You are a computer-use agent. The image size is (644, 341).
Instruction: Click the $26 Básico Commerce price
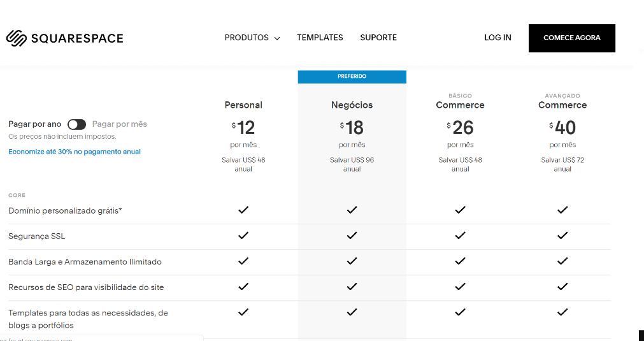(460, 127)
